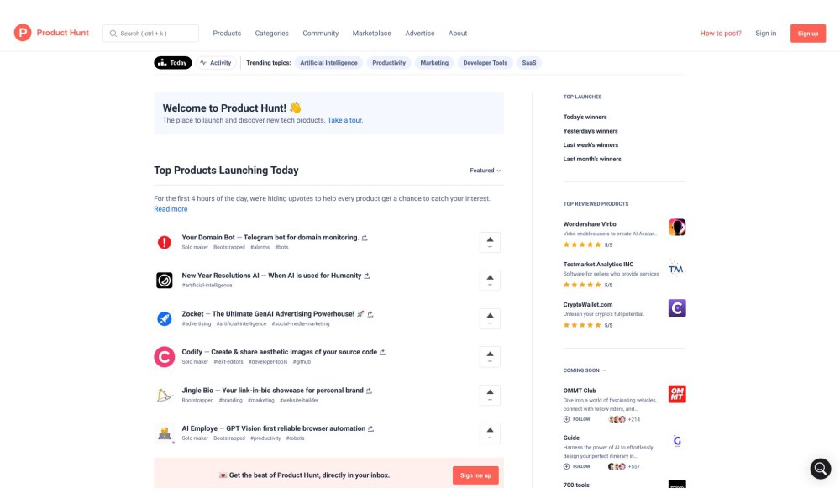Open OMMT Club red logo

coord(677,394)
